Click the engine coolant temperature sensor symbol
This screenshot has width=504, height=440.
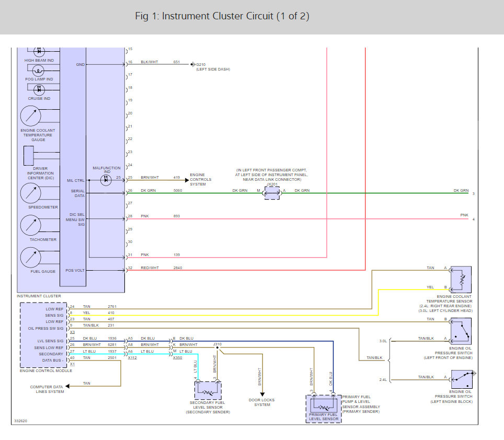tap(461, 280)
